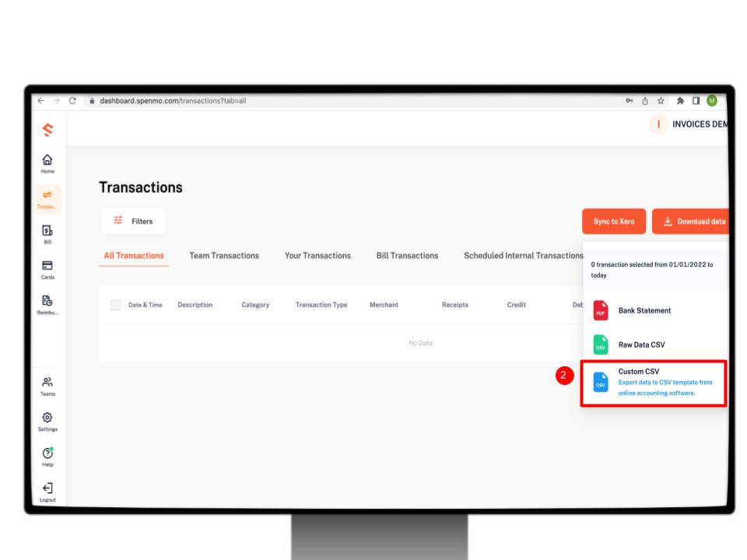Click the Spenmo logo icon

[x=47, y=130]
